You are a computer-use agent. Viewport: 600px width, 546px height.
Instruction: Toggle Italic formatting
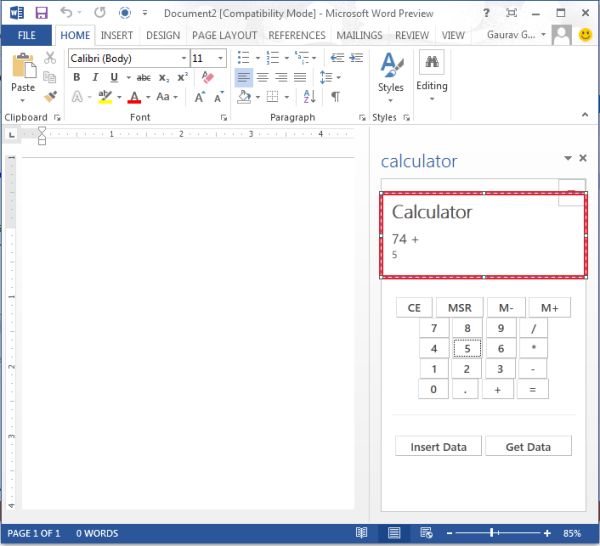point(95,77)
